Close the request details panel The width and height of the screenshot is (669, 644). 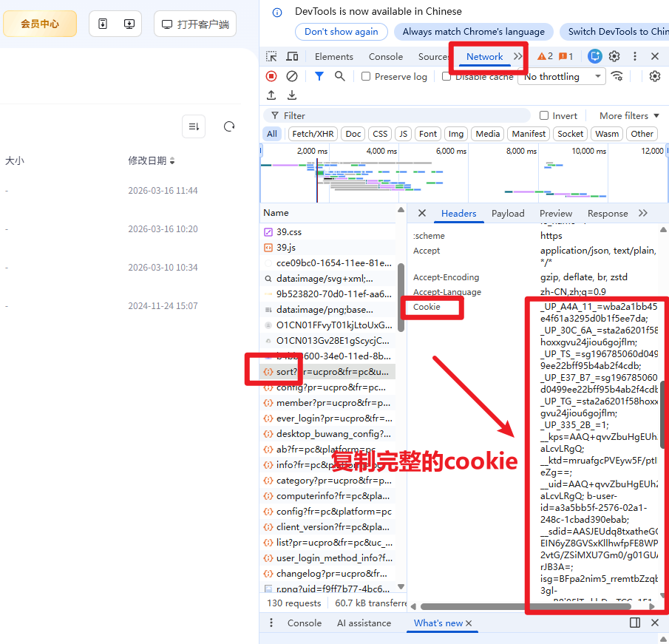tap(421, 213)
